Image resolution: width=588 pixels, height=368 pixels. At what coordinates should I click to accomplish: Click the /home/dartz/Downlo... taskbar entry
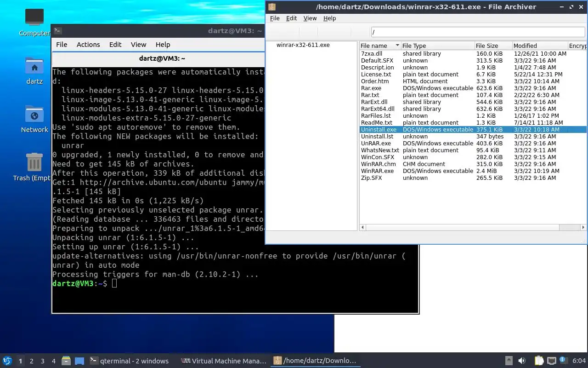coord(315,361)
